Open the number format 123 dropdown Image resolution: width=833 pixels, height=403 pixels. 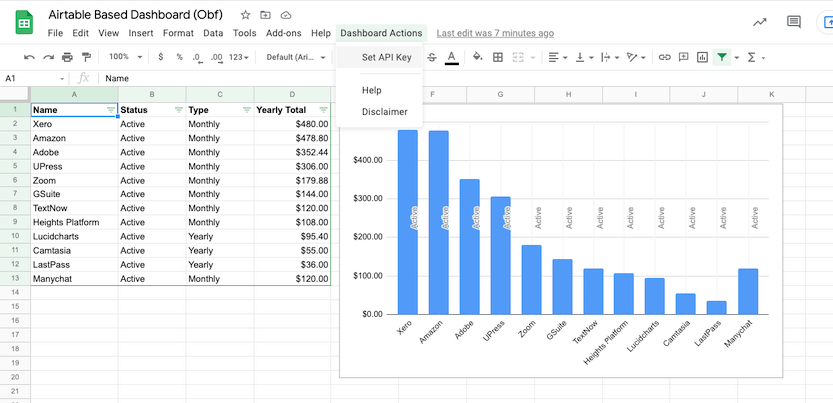click(x=239, y=57)
